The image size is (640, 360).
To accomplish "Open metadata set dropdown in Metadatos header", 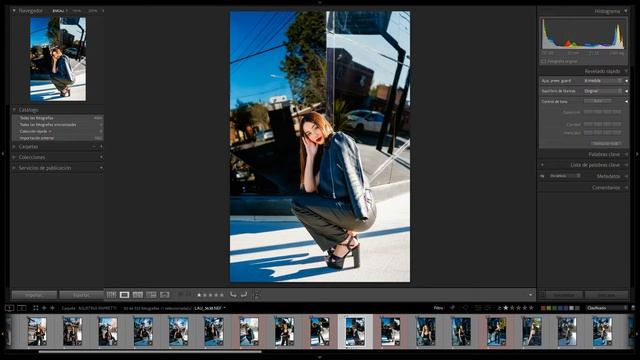I will coord(565,176).
